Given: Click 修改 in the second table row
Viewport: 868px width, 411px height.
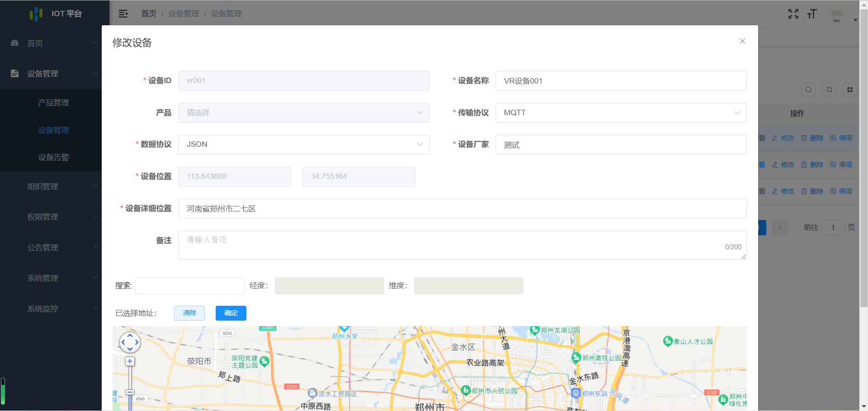Looking at the screenshot, I should [783, 165].
